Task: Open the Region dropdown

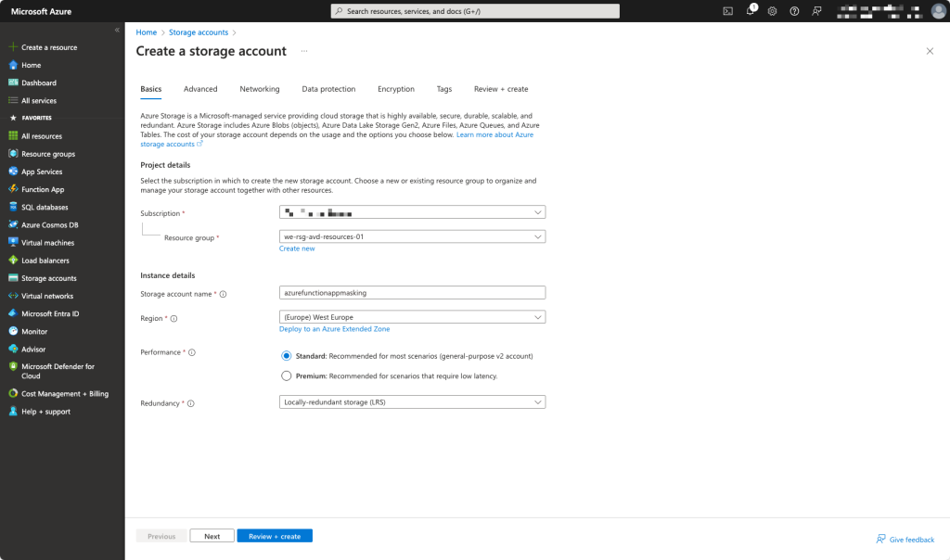Action: pyautogui.click(x=412, y=317)
